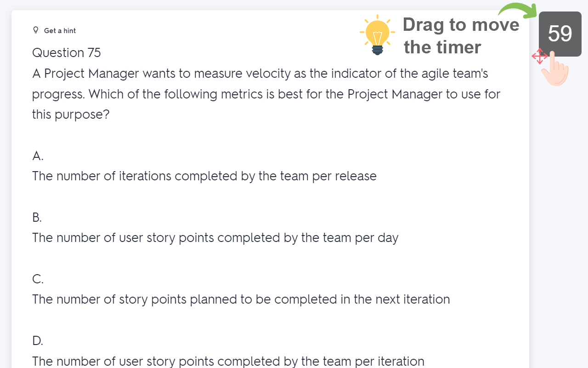This screenshot has width=588, height=368.
Task: Click the red four-way move arrows icon
Action: (539, 57)
